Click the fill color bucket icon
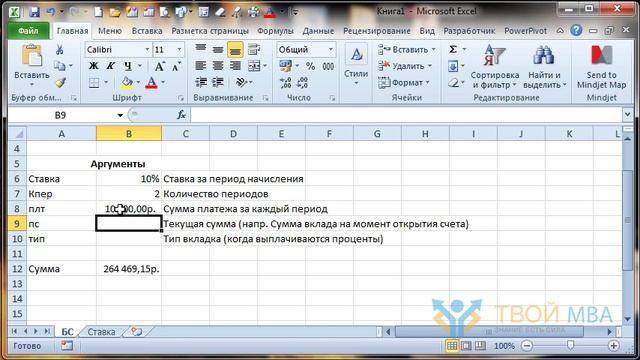Image resolution: width=640 pixels, height=360 pixels. 127,82
